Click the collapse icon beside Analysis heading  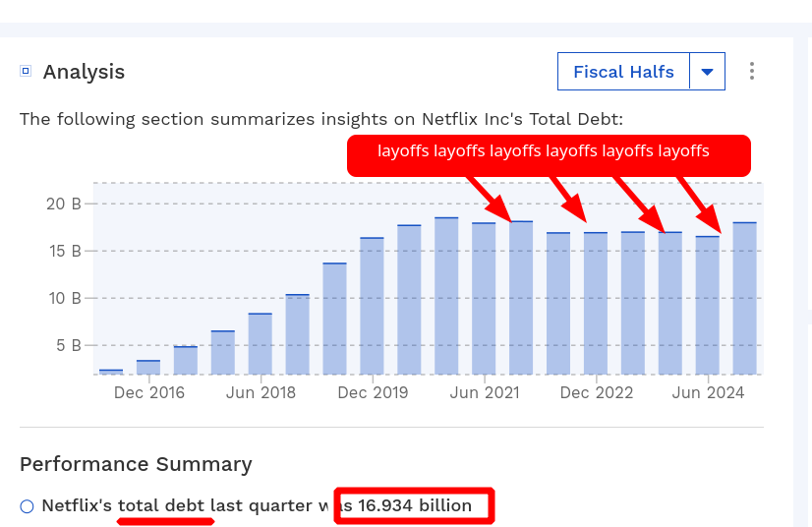coord(26,71)
